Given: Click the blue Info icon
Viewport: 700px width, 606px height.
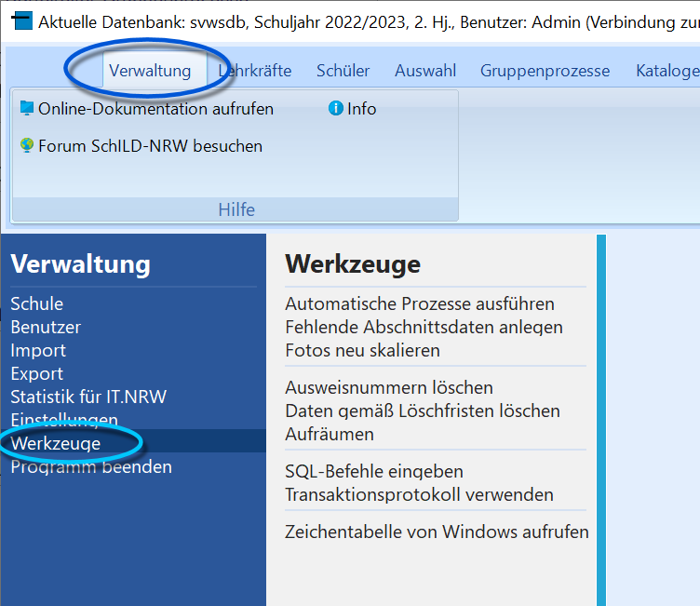Looking at the screenshot, I should coord(336,108).
